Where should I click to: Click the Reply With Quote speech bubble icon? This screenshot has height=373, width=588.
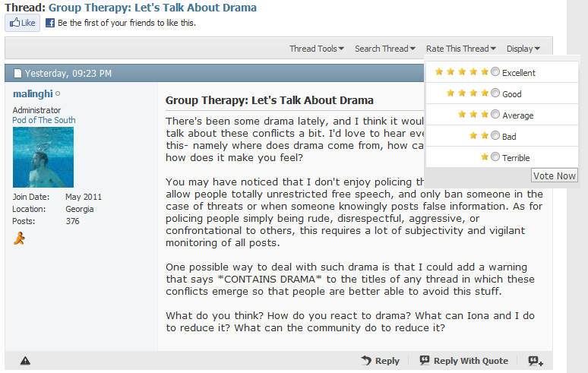click(x=425, y=361)
